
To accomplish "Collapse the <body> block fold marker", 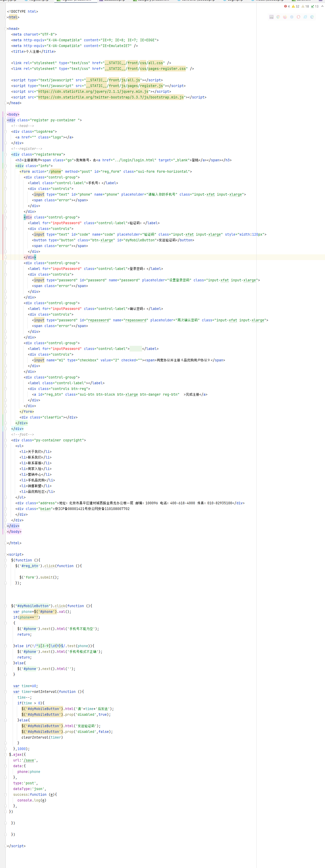I will pos(6,115).
